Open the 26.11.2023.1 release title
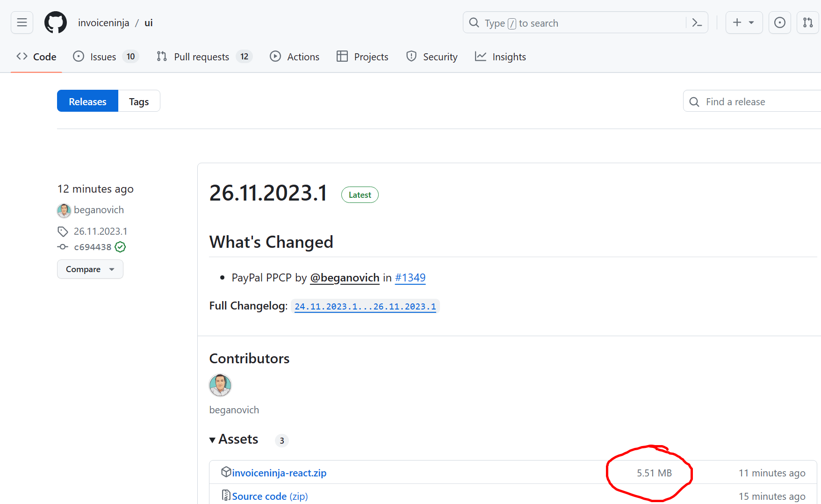821x504 pixels. 268,193
